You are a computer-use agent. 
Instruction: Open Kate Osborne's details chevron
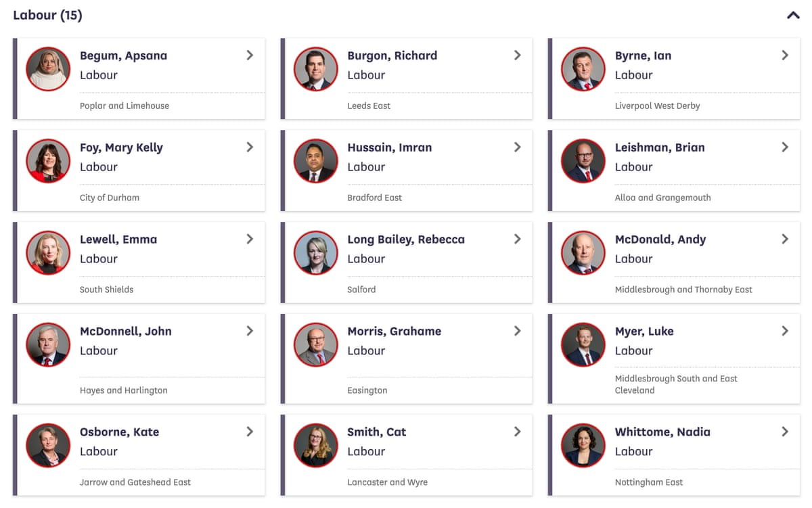point(250,432)
